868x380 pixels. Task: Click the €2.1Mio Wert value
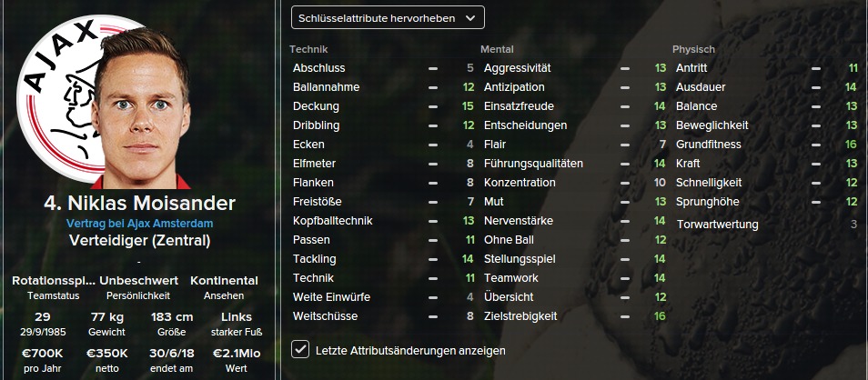coord(237,354)
